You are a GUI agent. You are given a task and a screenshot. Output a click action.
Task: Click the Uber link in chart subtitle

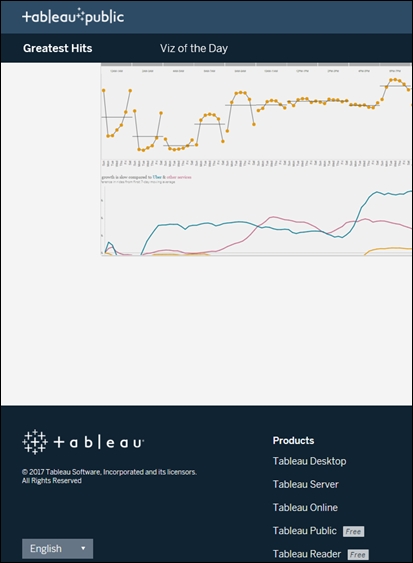pos(157,177)
